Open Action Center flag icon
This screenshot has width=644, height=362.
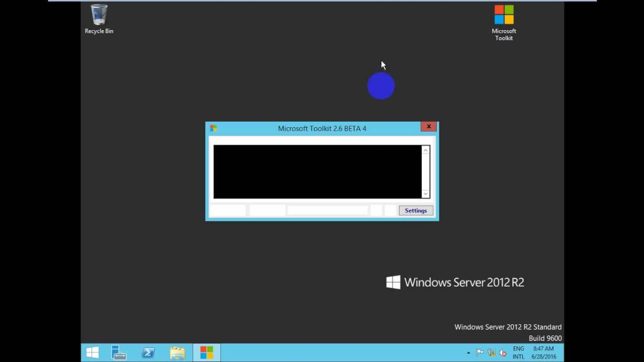coord(480,353)
